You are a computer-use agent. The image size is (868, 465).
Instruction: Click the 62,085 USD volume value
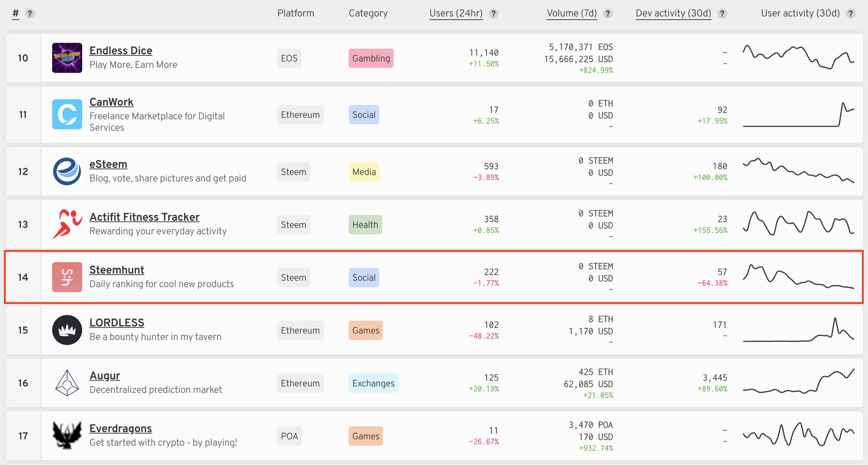tap(588, 384)
